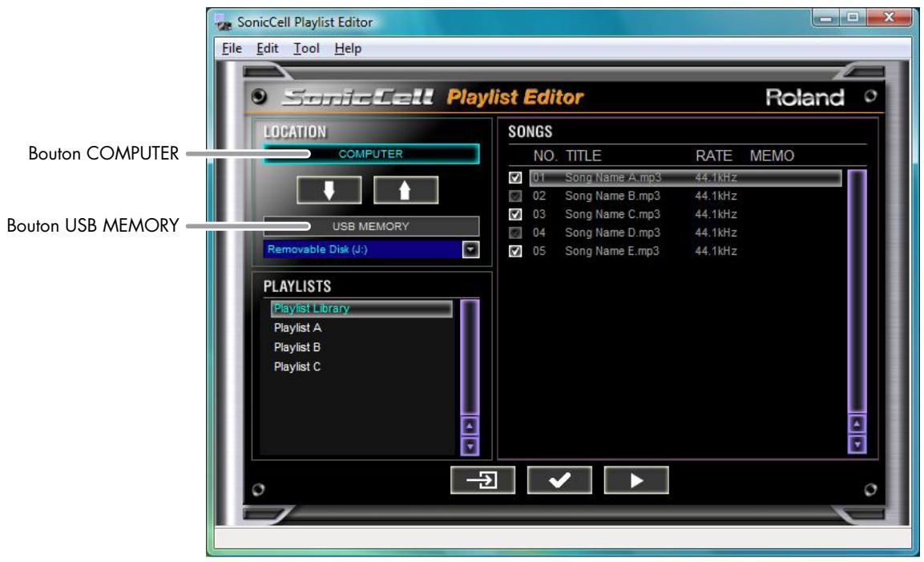Click the NO. column header
Image resolution: width=924 pixels, height=562 pixels.
545,156
